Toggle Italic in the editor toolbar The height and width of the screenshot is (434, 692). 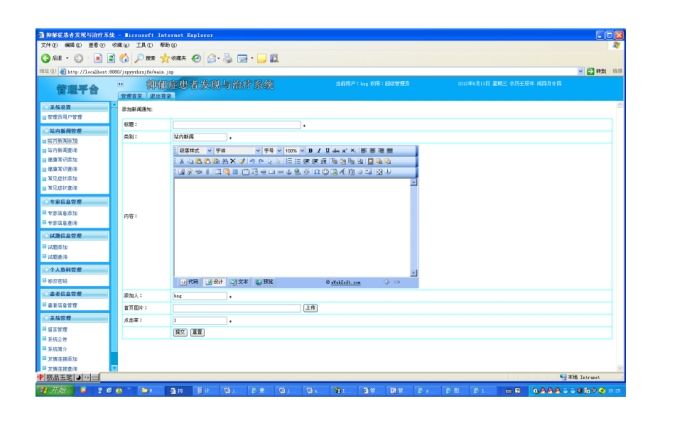(x=319, y=151)
